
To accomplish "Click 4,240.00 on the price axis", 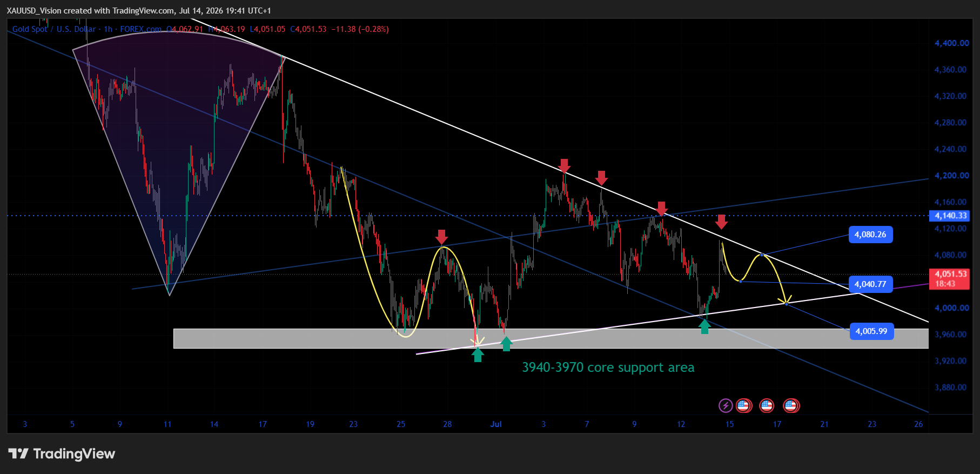I will point(951,149).
